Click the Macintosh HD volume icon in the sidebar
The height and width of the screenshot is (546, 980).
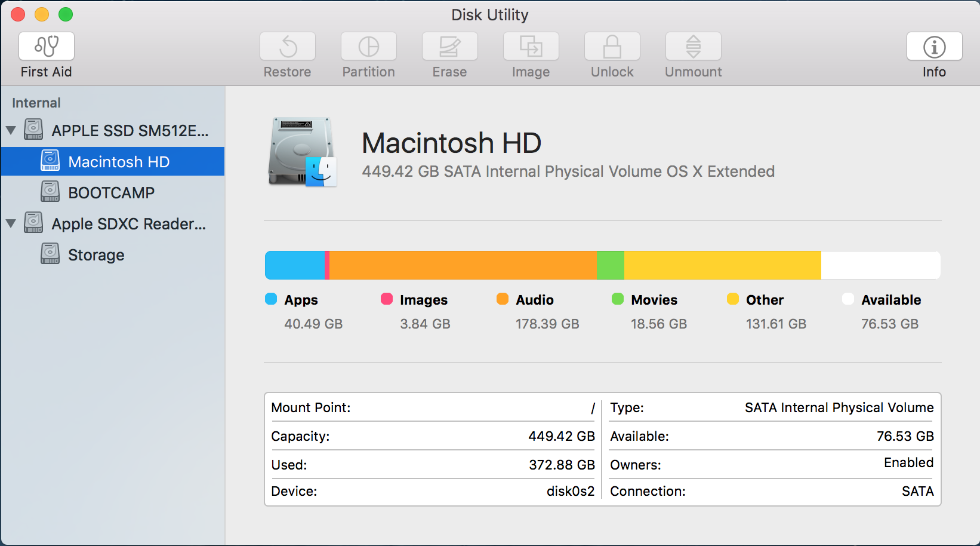pos(50,161)
